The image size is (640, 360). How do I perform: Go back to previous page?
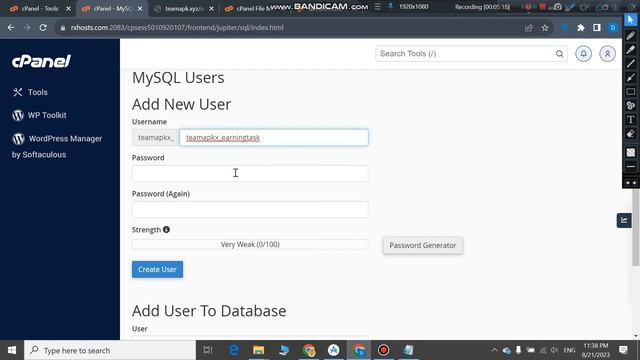(11, 28)
